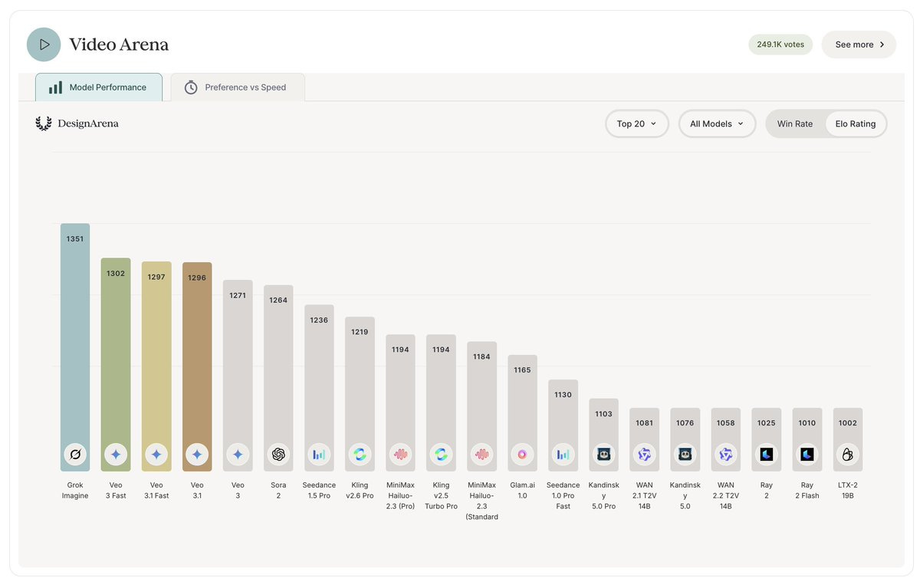
Task: Click the Veo 3.1 Fast model icon
Action: 156,455
